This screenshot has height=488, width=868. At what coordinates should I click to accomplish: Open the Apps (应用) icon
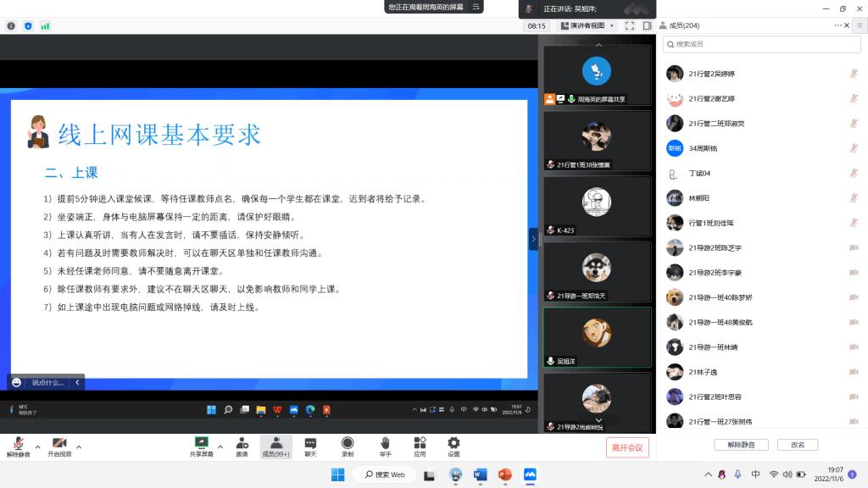pos(420,446)
